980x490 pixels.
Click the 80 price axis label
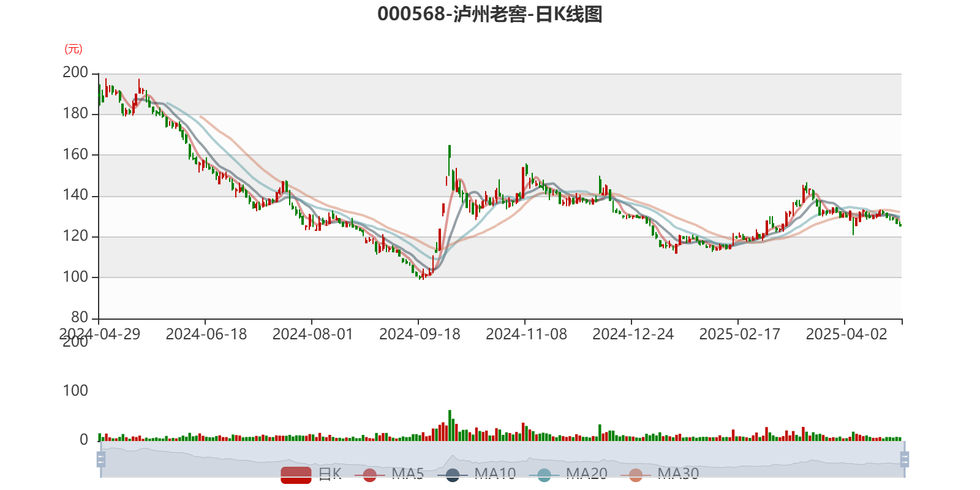coord(80,317)
